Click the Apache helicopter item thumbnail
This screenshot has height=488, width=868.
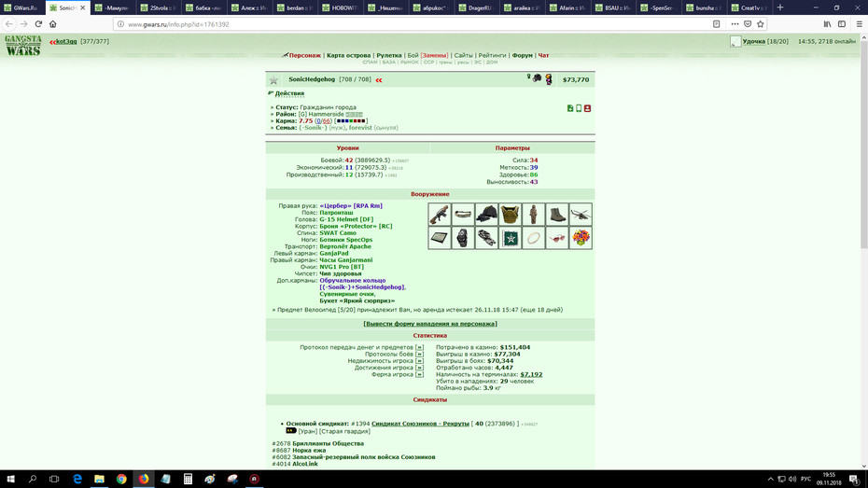click(581, 215)
